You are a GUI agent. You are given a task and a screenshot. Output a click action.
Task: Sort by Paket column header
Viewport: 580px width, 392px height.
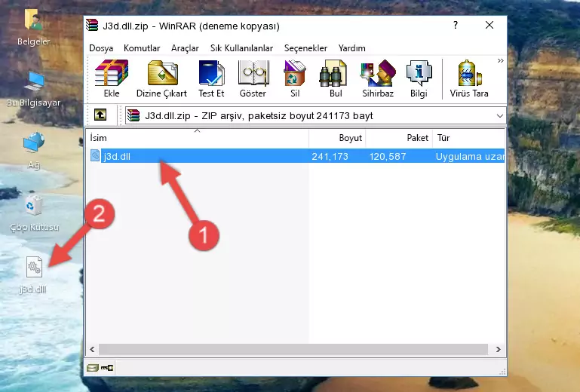[x=399, y=137]
